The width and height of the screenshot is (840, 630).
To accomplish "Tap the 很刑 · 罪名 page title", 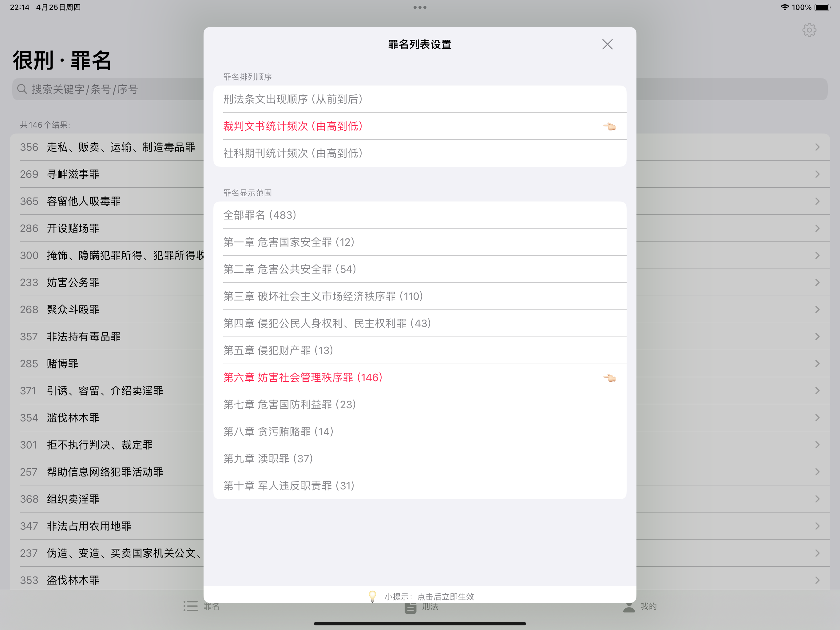I will [x=62, y=60].
